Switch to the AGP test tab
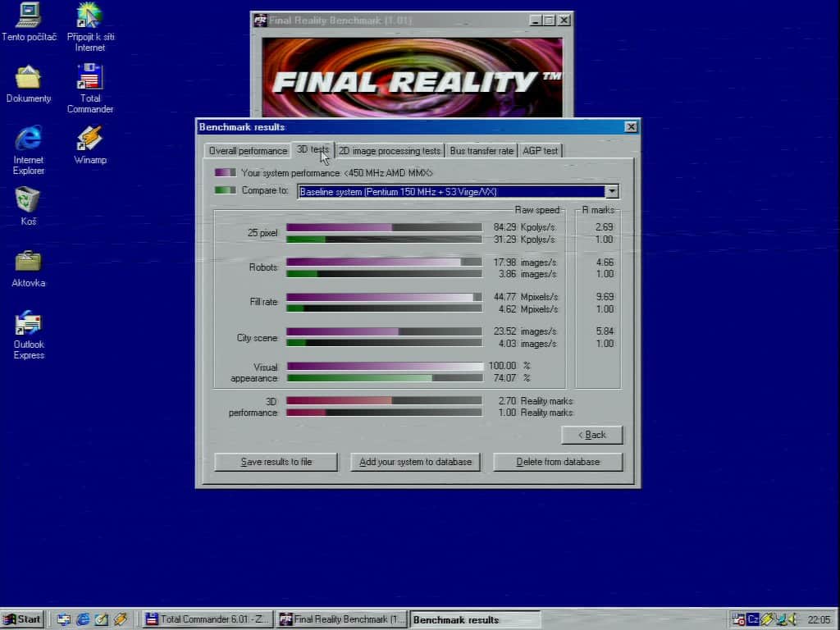This screenshot has height=630, width=840. (x=540, y=151)
